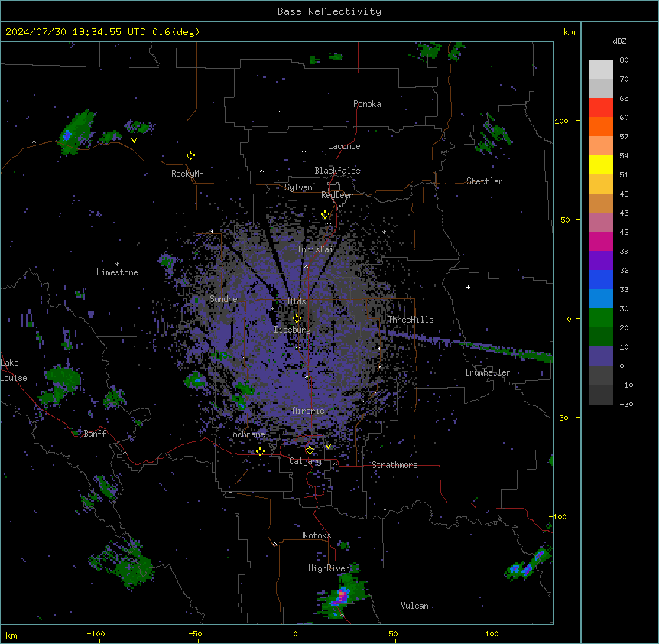Click the Ponoka city label
Viewport: 659px width, 644px height.
point(367,104)
